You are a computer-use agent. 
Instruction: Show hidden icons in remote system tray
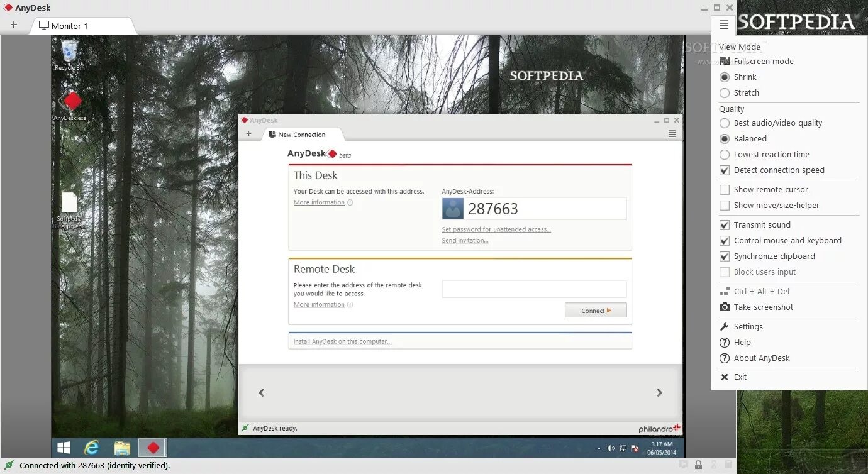pyautogui.click(x=599, y=449)
